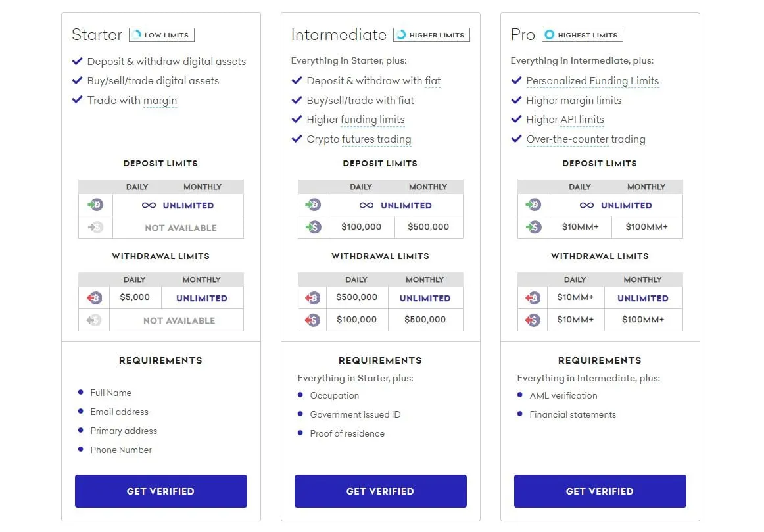Click the checkmark beside Trade with margin
Viewport: 764px width, 532px height.
click(x=77, y=100)
